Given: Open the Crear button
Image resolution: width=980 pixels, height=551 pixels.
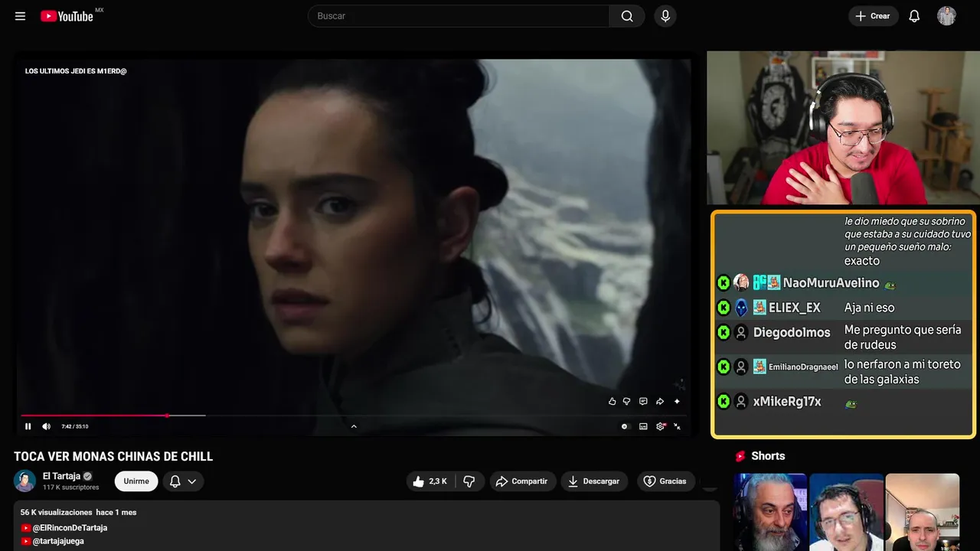Looking at the screenshot, I should [873, 16].
